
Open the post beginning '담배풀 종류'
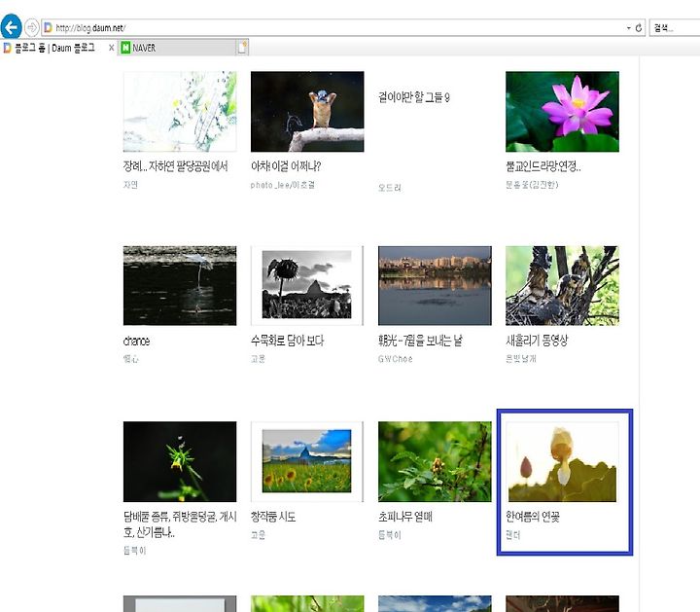180,524
